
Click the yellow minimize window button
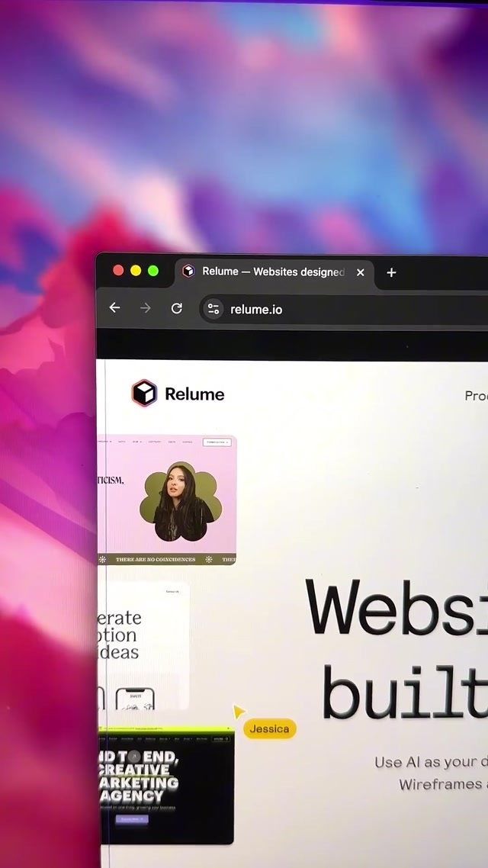136,271
